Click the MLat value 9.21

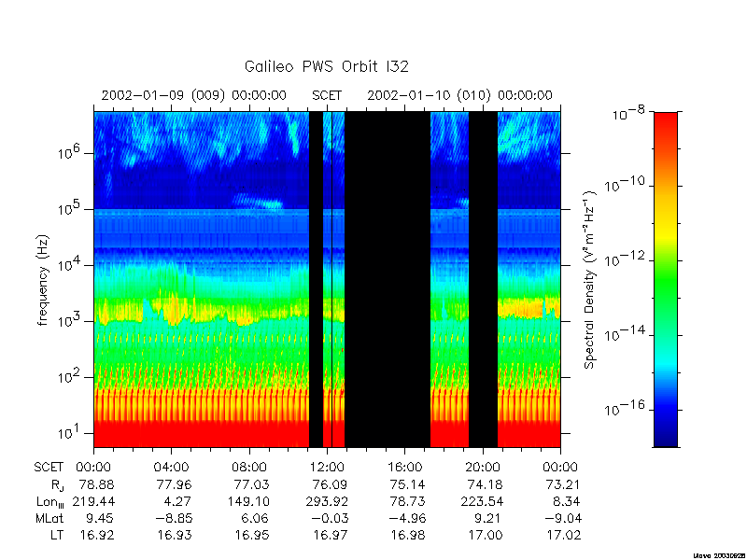488,518
